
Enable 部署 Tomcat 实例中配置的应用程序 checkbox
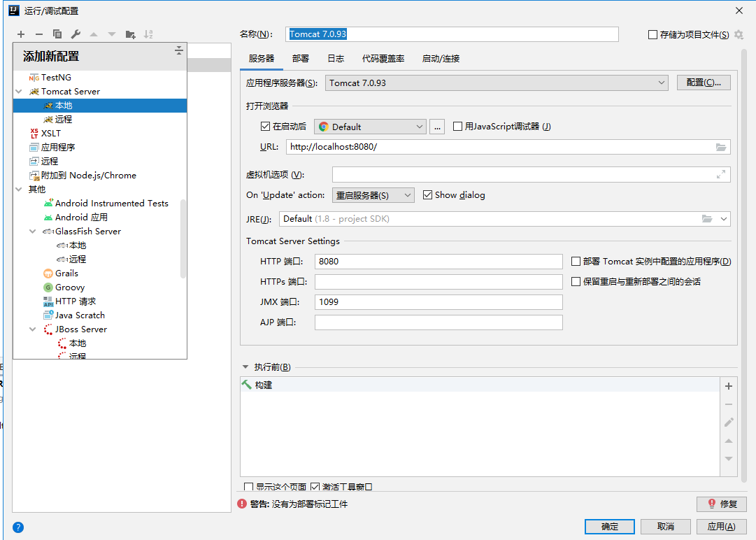pyautogui.click(x=576, y=262)
